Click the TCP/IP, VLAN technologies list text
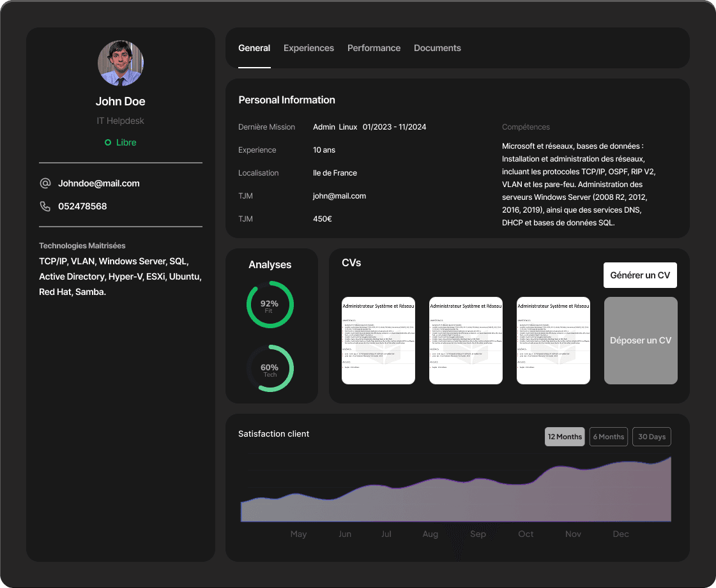Image resolution: width=716 pixels, height=588 pixels. click(121, 276)
